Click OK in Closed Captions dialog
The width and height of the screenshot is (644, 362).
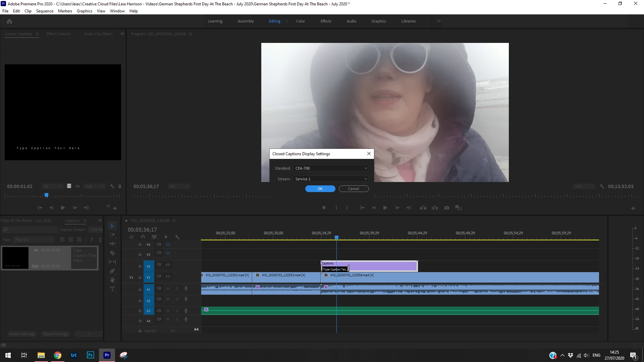coord(320,189)
